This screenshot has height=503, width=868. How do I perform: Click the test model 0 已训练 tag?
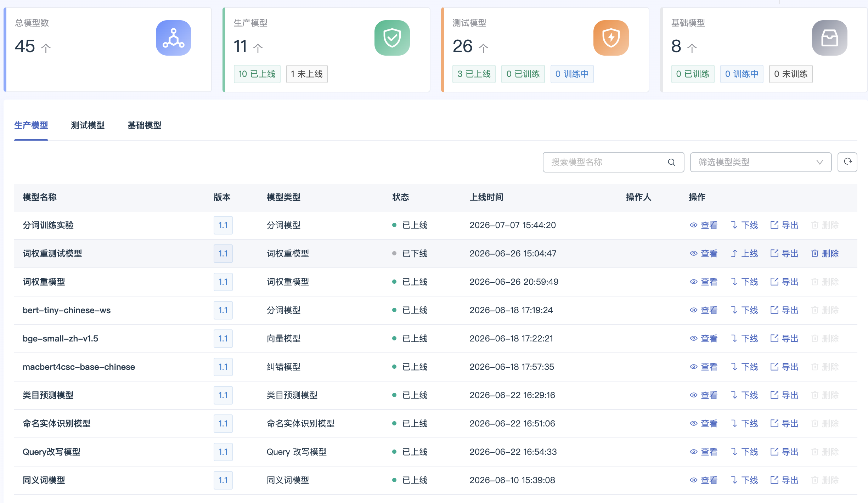tap(523, 74)
